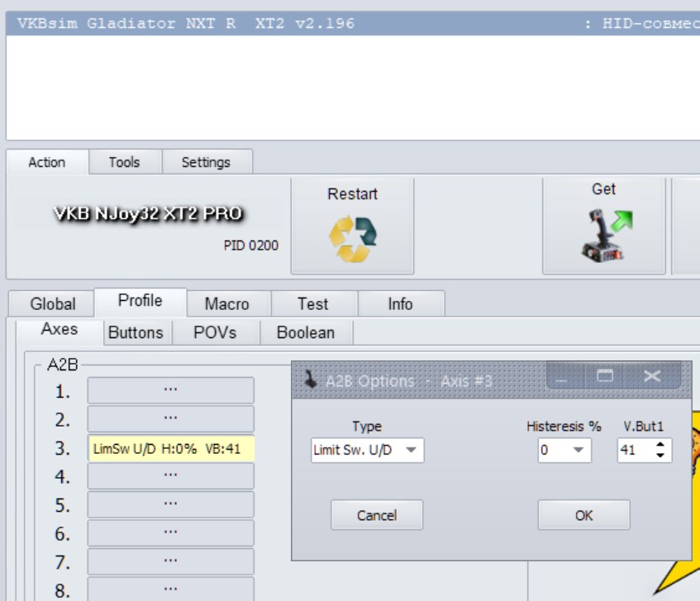Image resolution: width=700 pixels, height=601 pixels.
Task: Maximize the A2B Options dialog
Action: [x=605, y=376]
